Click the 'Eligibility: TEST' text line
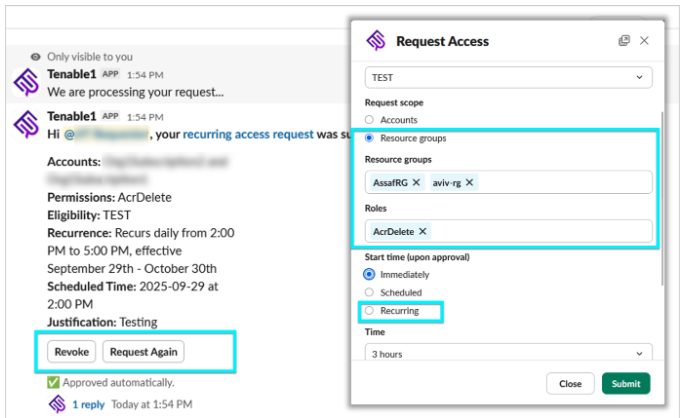Image resolution: width=681 pixels, height=418 pixels. [89, 215]
